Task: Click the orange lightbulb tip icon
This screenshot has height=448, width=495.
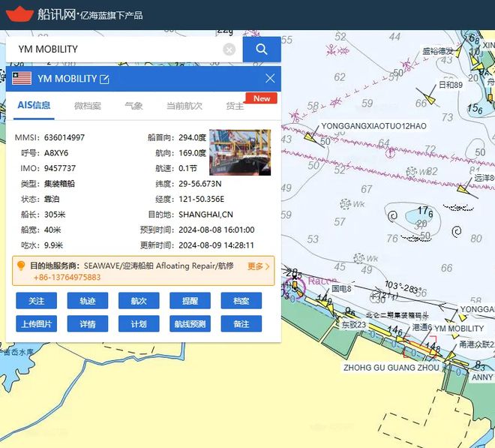Action: (x=21, y=266)
